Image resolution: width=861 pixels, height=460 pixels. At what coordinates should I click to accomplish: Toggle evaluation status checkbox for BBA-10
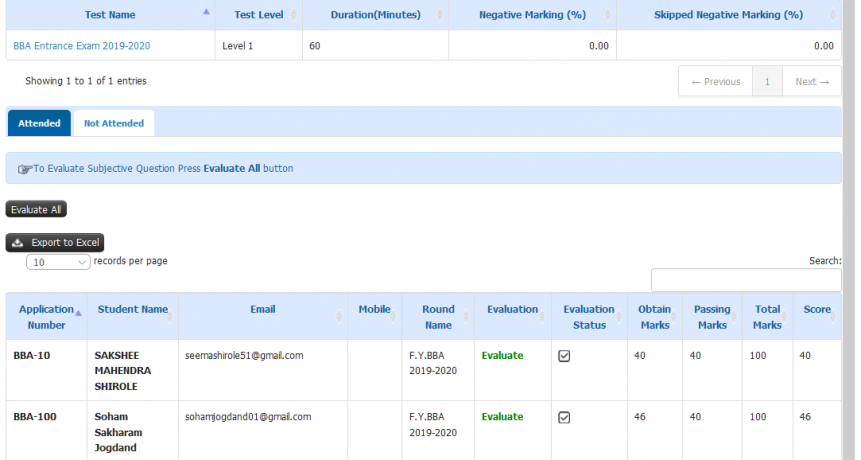(564, 356)
